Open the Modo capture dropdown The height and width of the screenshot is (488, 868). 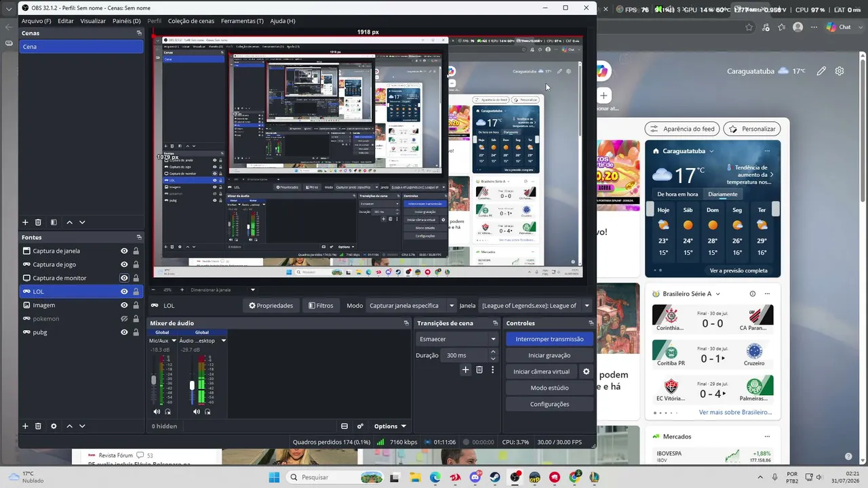click(x=412, y=306)
